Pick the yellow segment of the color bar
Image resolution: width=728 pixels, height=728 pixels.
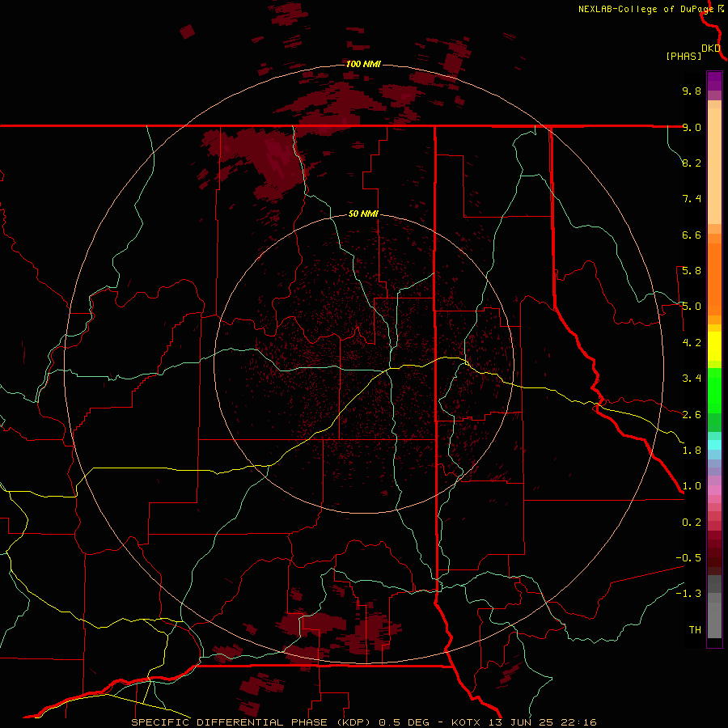click(x=714, y=346)
